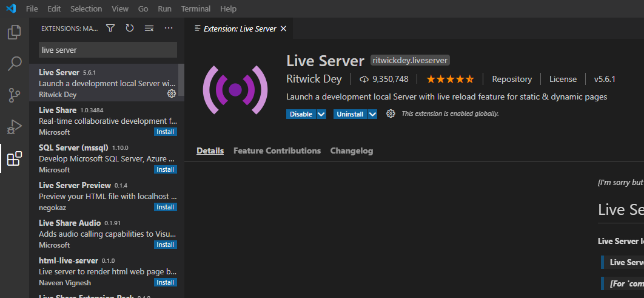The height and width of the screenshot is (298, 644).
Task: Open the Explorer view in activity bar
Action: tap(15, 32)
